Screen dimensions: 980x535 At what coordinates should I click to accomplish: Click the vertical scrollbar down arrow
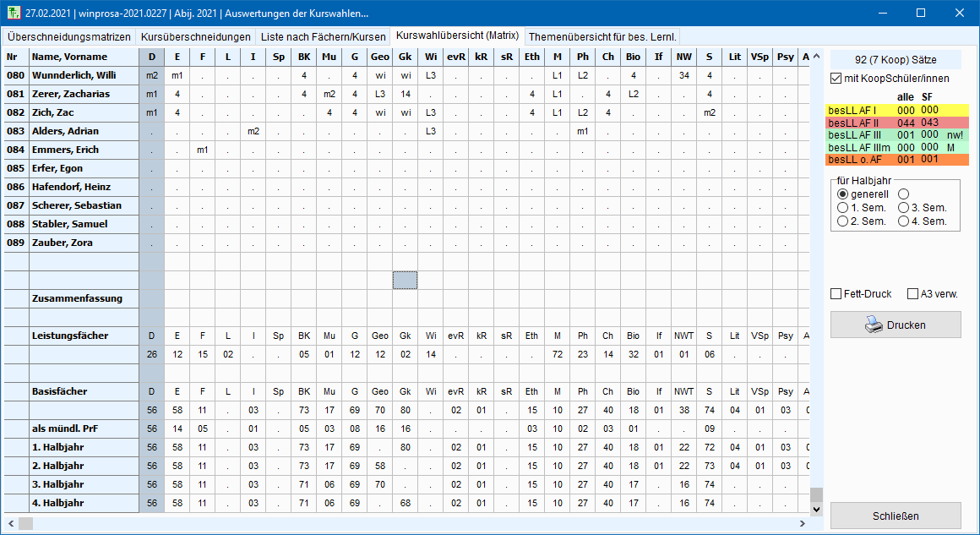click(x=815, y=510)
